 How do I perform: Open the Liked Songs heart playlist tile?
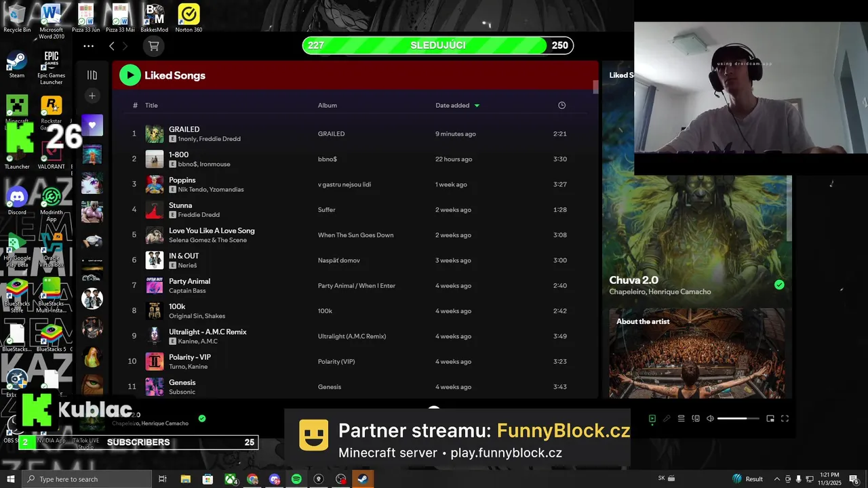point(92,125)
